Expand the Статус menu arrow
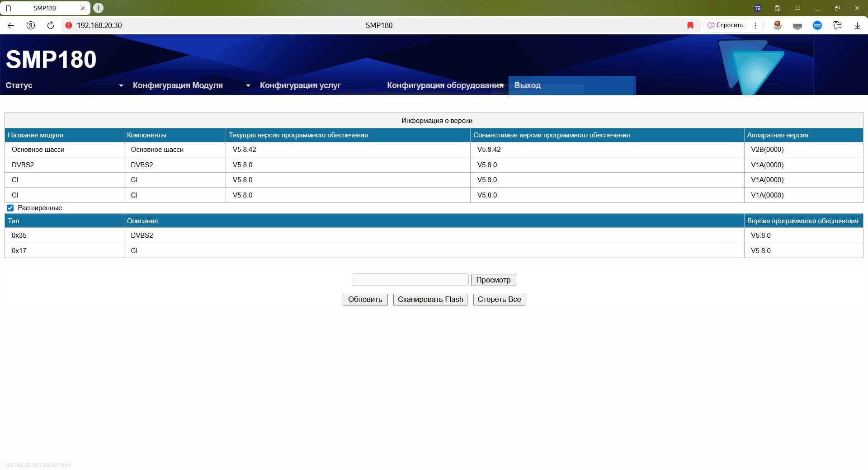This screenshot has height=470, width=868. click(x=121, y=85)
